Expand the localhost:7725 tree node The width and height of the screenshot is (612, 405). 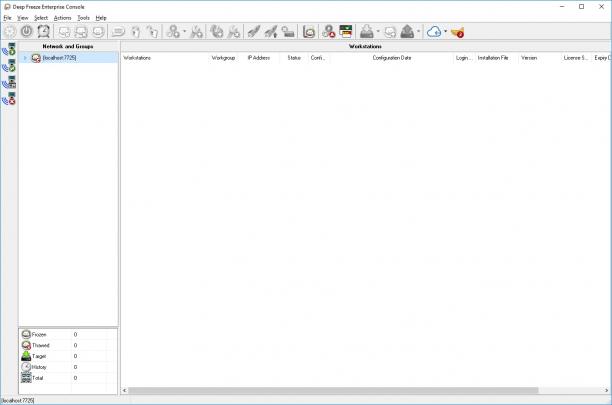coord(25,58)
